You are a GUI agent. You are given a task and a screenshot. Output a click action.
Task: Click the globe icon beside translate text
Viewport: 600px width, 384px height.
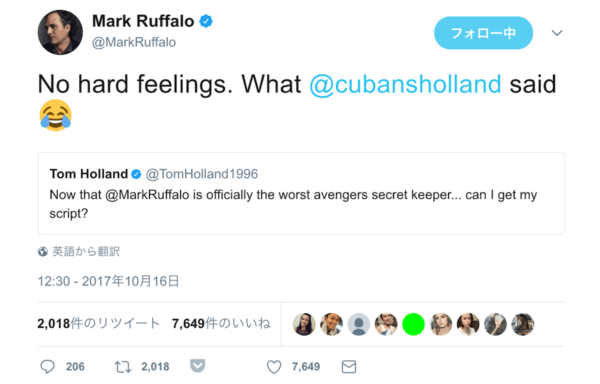coord(42,252)
